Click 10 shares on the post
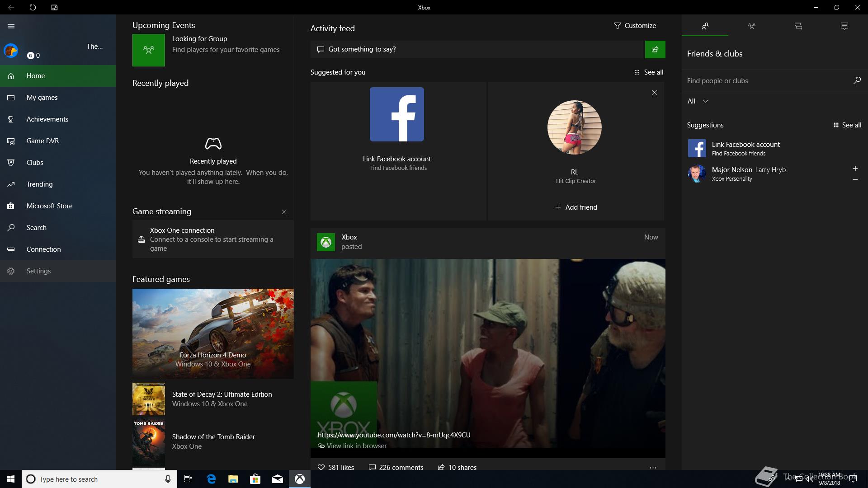868x488 pixels. point(457,467)
